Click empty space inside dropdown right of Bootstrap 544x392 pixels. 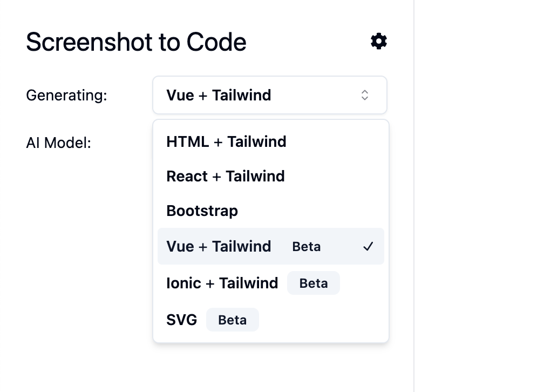[312, 211]
